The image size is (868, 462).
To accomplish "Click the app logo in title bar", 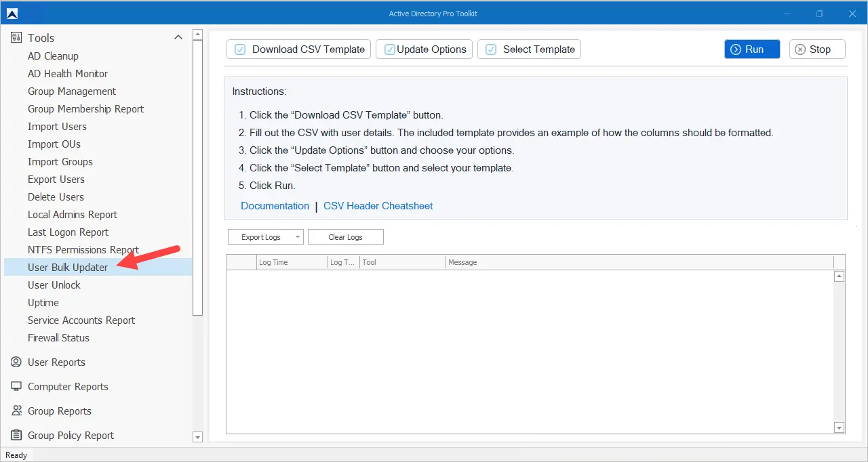I will point(12,14).
